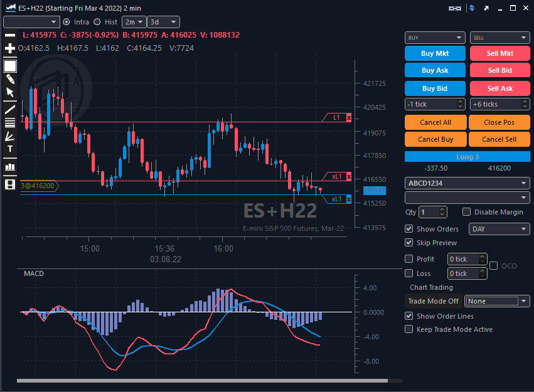Check Keep Trade Mode Active

click(409, 329)
